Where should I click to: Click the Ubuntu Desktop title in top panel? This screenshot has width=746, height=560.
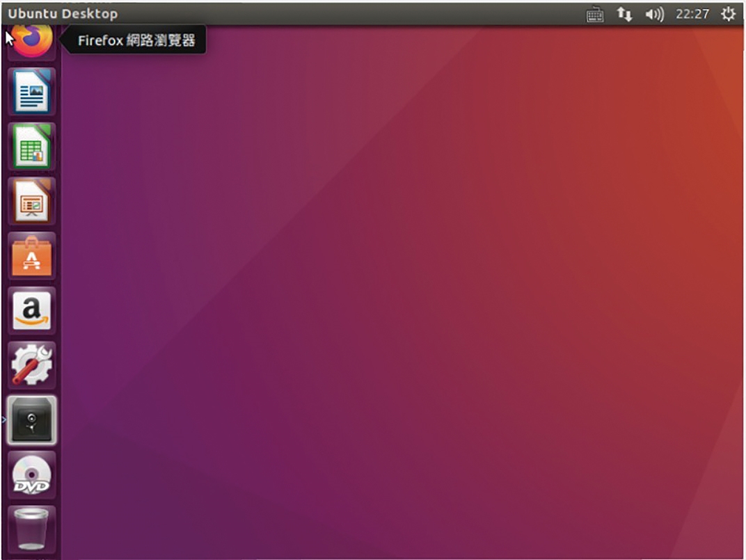(x=63, y=14)
